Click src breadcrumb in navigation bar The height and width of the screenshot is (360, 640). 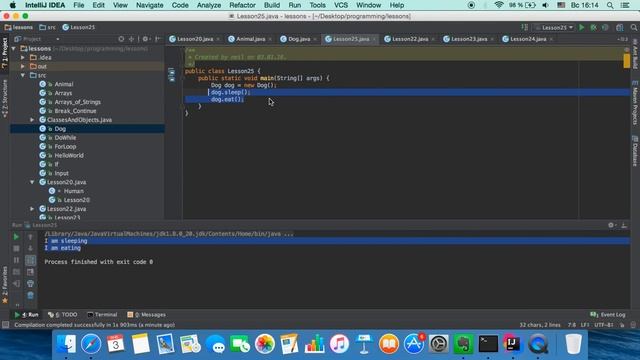pyautogui.click(x=47, y=27)
